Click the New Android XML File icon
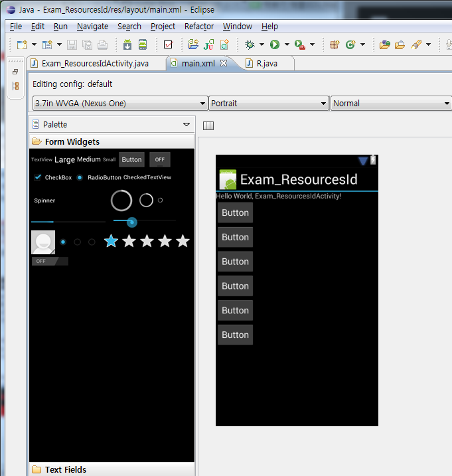Image resolution: width=452 pixels, height=476 pixels. [224, 44]
